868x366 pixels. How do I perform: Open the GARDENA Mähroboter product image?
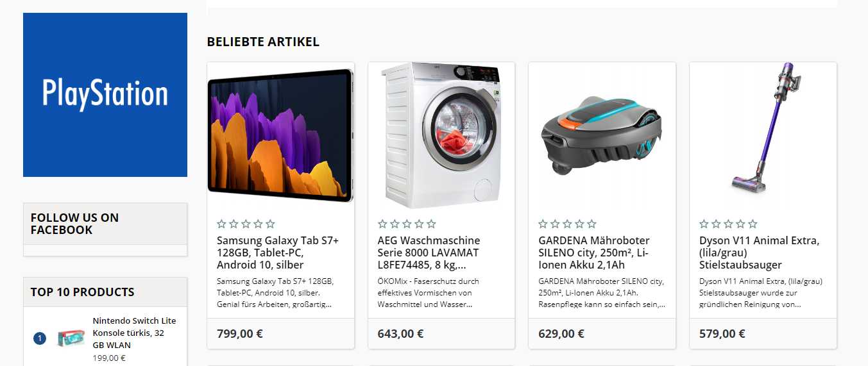click(602, 135)
